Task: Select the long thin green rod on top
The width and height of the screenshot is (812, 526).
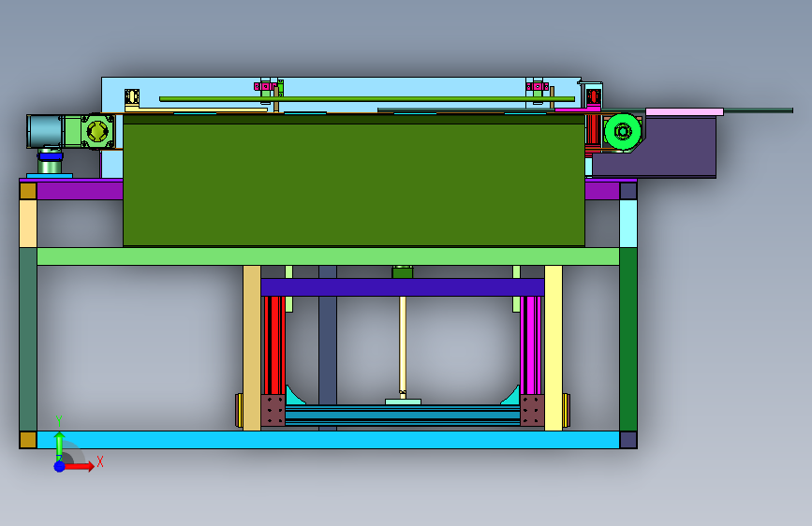Action: tap(367, 99)
